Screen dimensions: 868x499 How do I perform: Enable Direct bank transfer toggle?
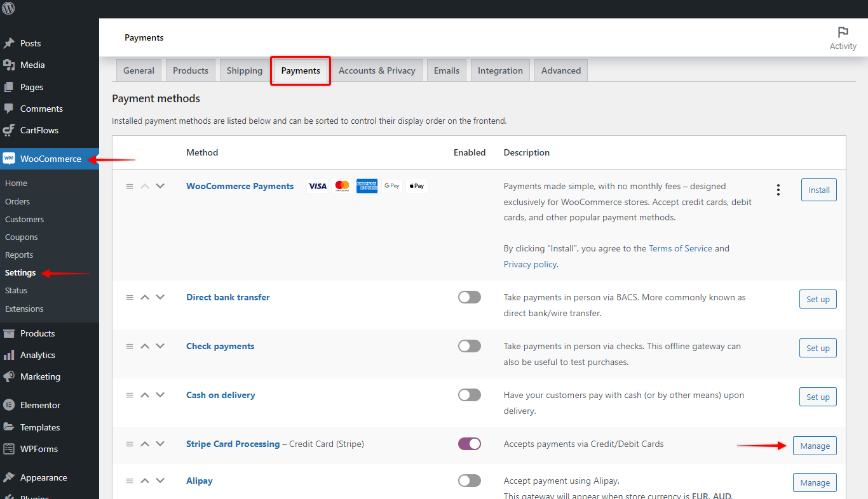coord(470,297)
